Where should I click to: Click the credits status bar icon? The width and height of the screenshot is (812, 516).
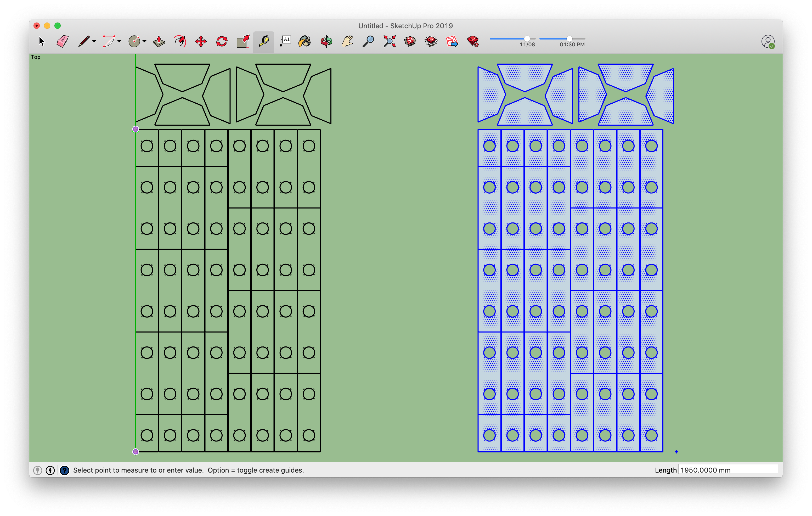click(x=50, y=470)
